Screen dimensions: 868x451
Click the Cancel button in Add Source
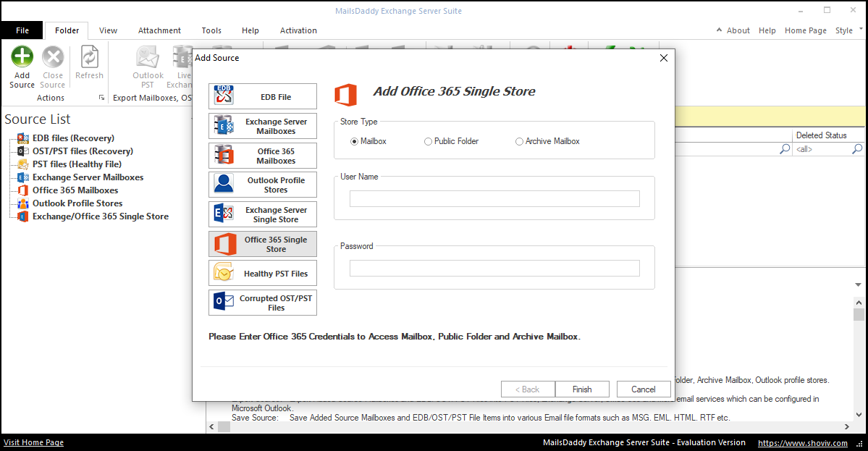pos(644,389)
